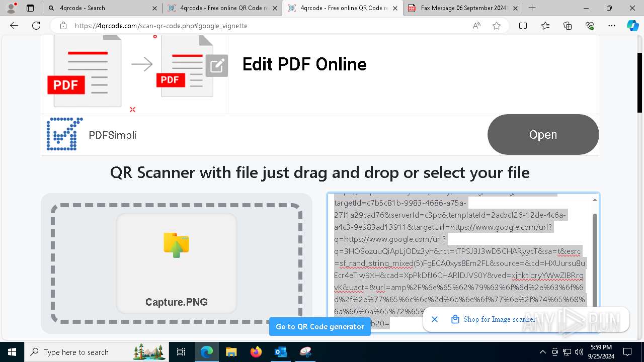Go to QR Code generator

coord(320,327)
